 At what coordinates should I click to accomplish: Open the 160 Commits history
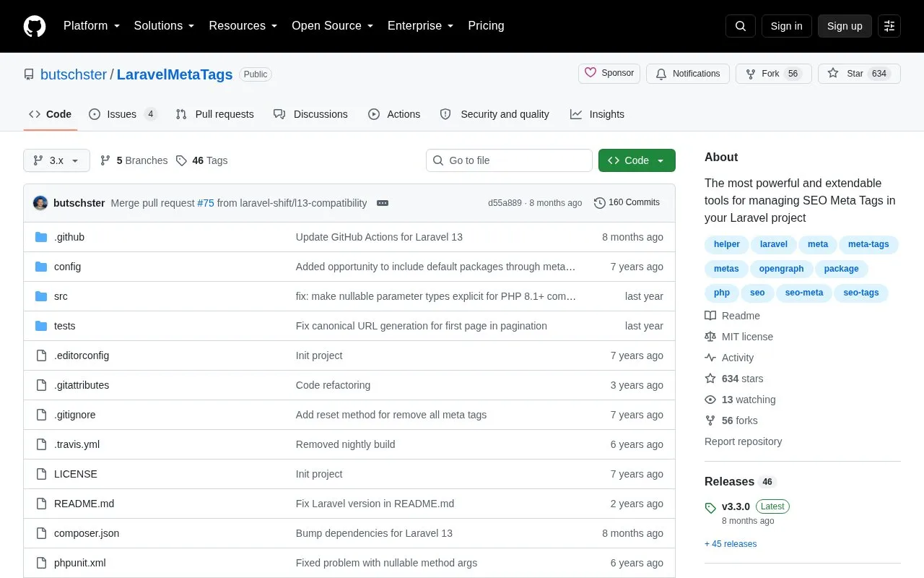pos(627,203)
